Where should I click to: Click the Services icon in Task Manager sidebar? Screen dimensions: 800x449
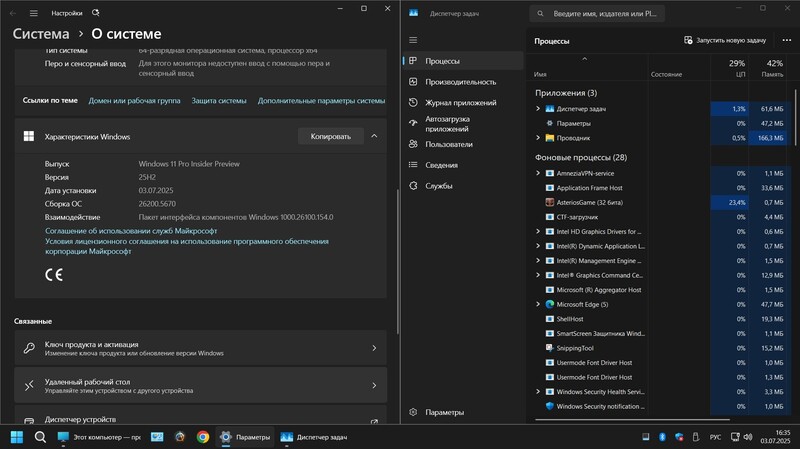click(413, 186)
